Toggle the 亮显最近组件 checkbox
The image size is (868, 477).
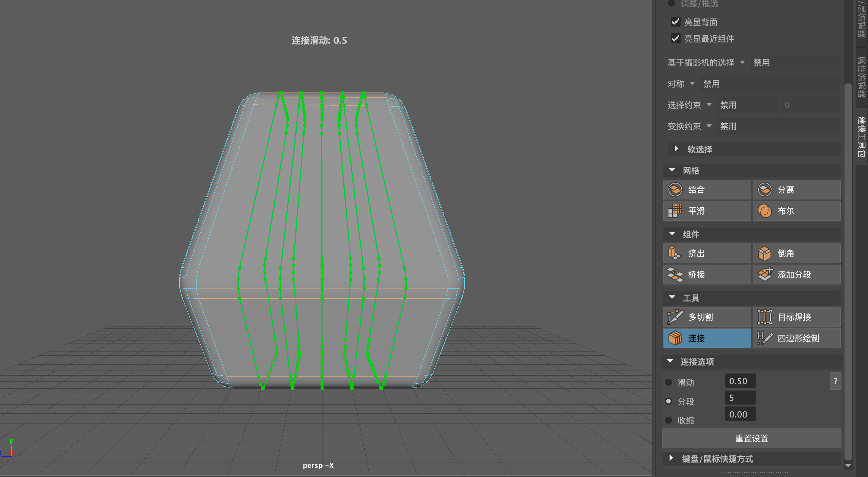[675, 38]
